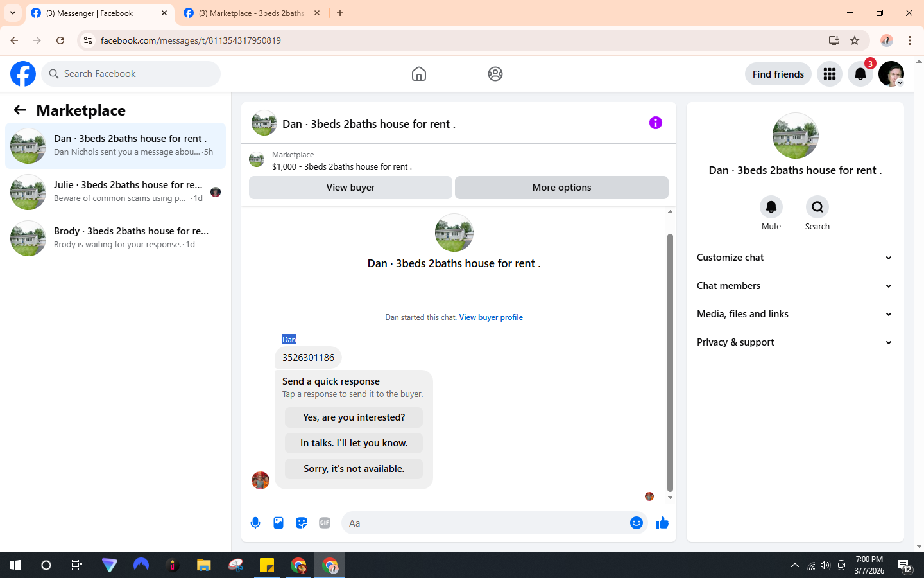Send quick response 'Sorry, it's not available.'
This screenshot has height=578, width=924.
[x=354, y=469]
